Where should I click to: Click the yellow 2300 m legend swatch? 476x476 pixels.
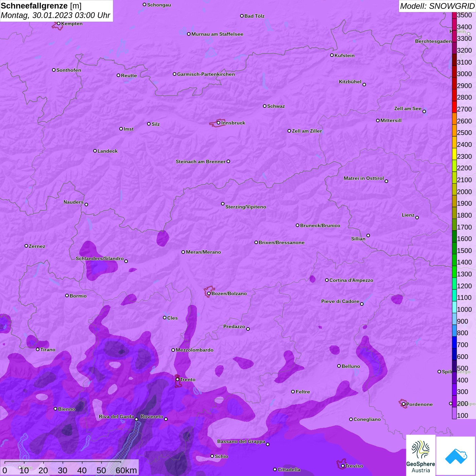[x=454, y=154]
